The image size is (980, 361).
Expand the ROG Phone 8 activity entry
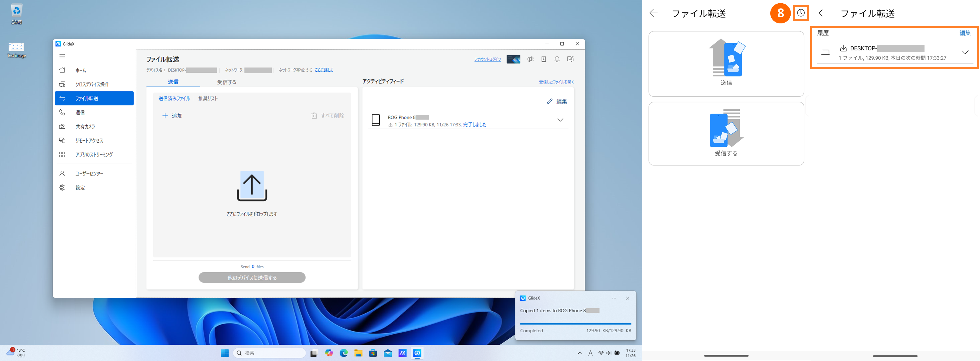point(560,120)
